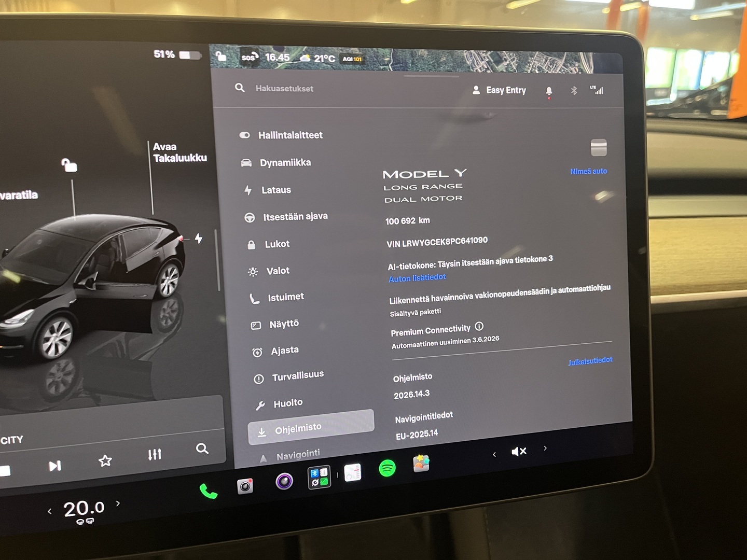The width and height of the screenshot is (747, 560).
Task: Go to Lukot locks menu
Action: coord(268,244)
